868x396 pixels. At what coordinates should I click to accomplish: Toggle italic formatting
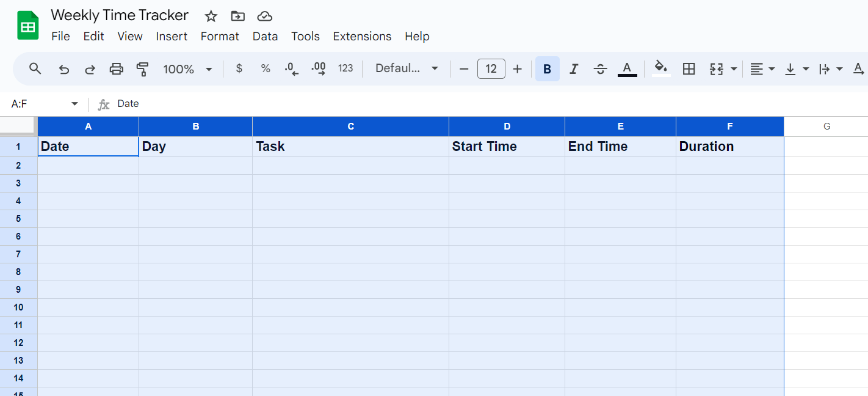tap(574, 69)
